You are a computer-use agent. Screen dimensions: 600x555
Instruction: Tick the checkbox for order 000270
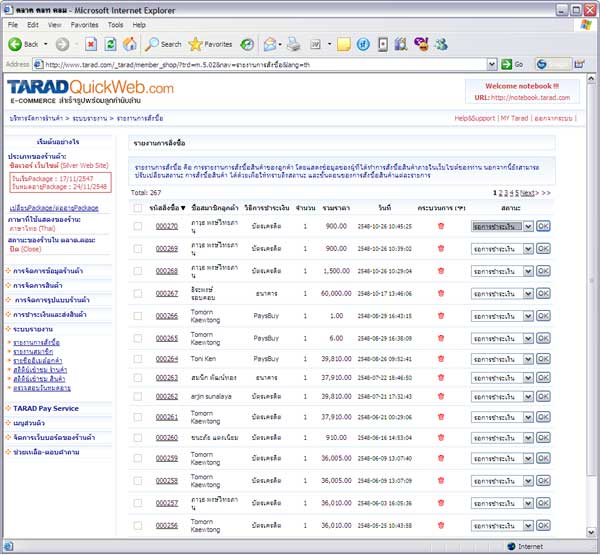point(138,226)
